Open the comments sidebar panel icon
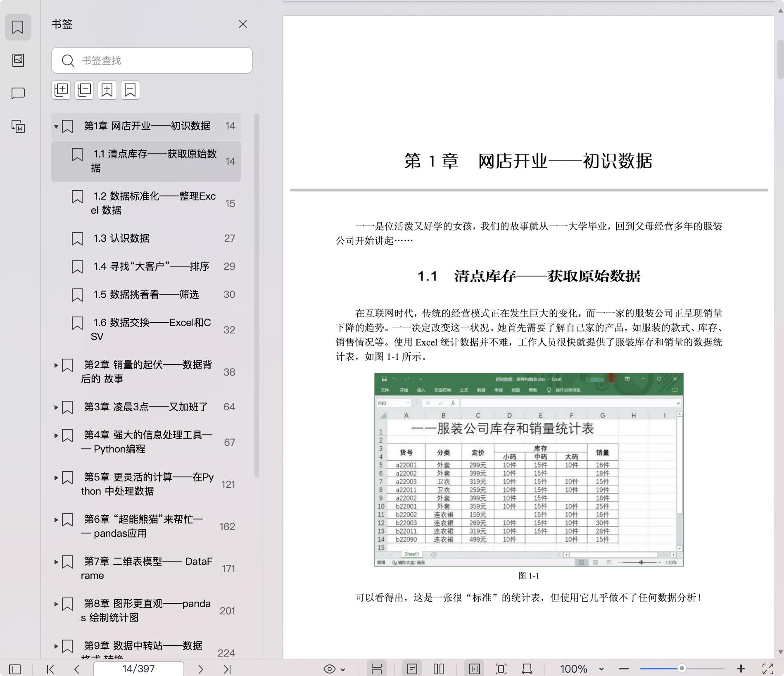 tap(18, 93)
